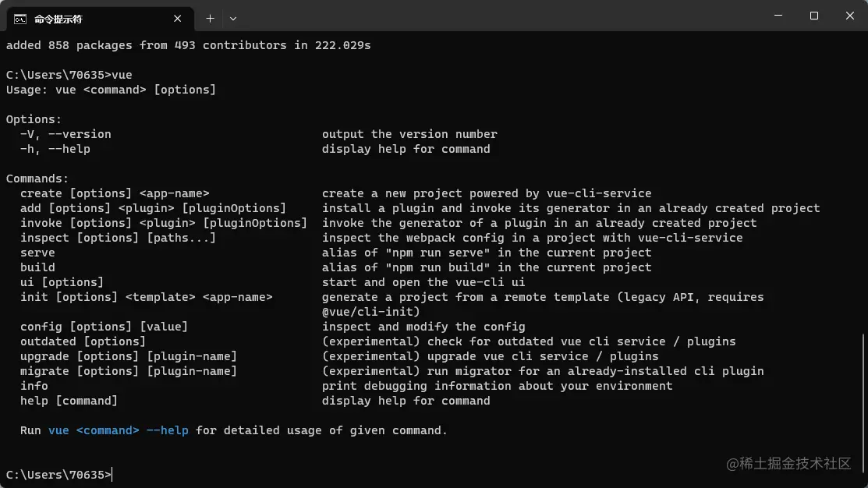
Task: Click the "added 858 packages" output line
Action: pos(187,45)
